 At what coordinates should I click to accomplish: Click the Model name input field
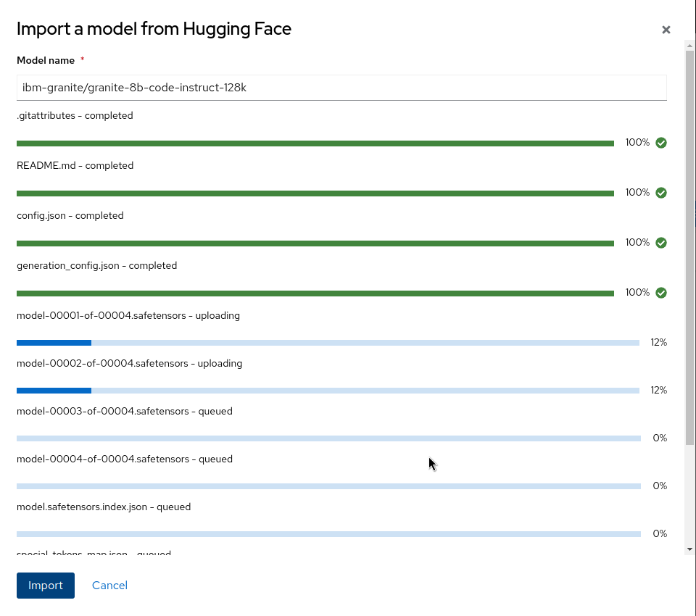pyautogui.click(x=341, y=88)
